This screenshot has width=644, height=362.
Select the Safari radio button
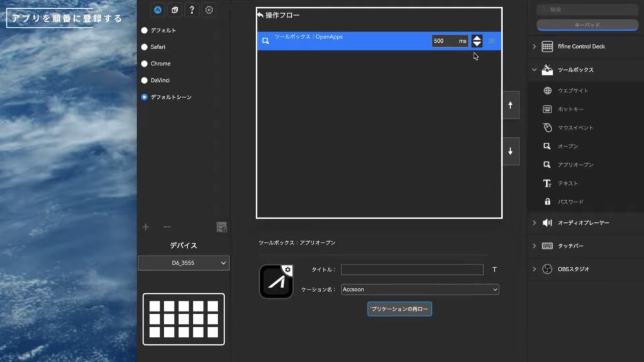click(145, 47)
